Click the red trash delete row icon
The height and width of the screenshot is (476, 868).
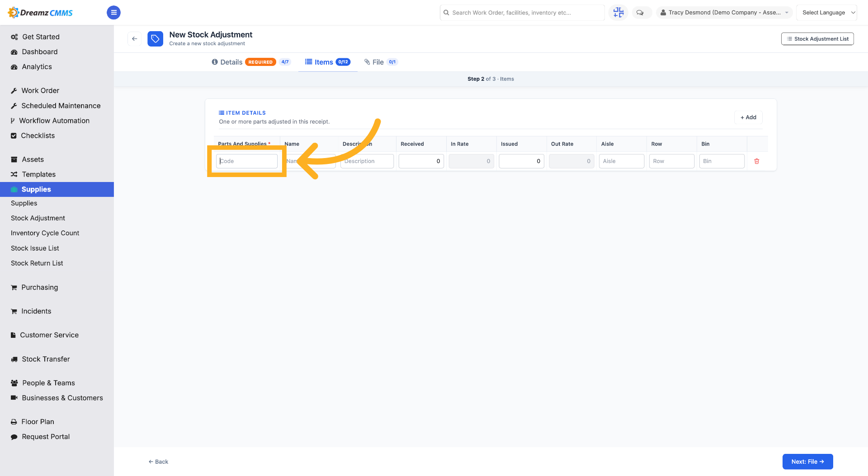757,161
